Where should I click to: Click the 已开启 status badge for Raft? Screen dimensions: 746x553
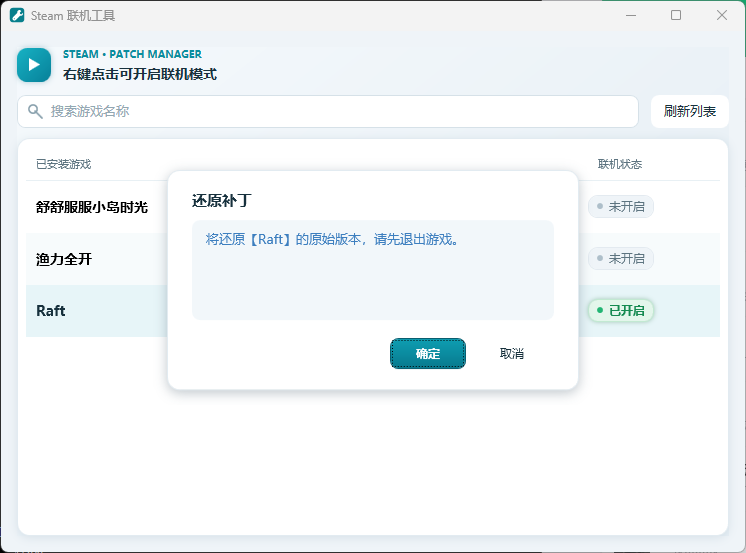tap(621, 310)
